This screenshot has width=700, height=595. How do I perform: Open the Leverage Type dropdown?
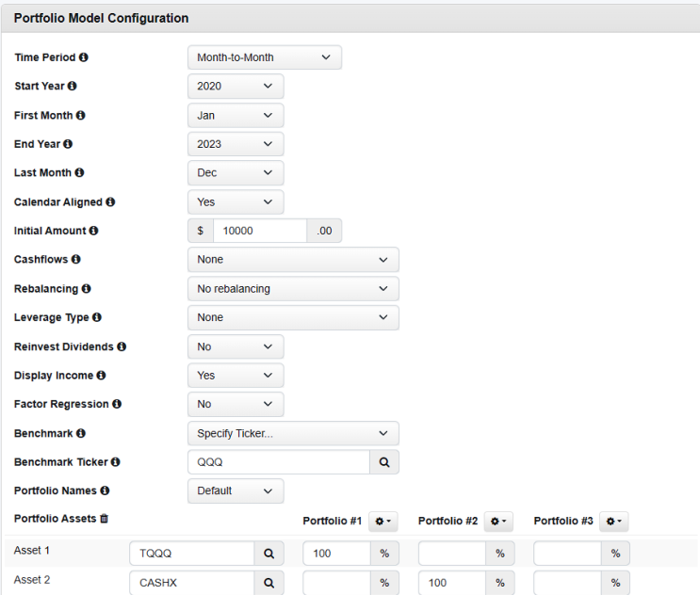pyautogui.click(x=293, y=317)
